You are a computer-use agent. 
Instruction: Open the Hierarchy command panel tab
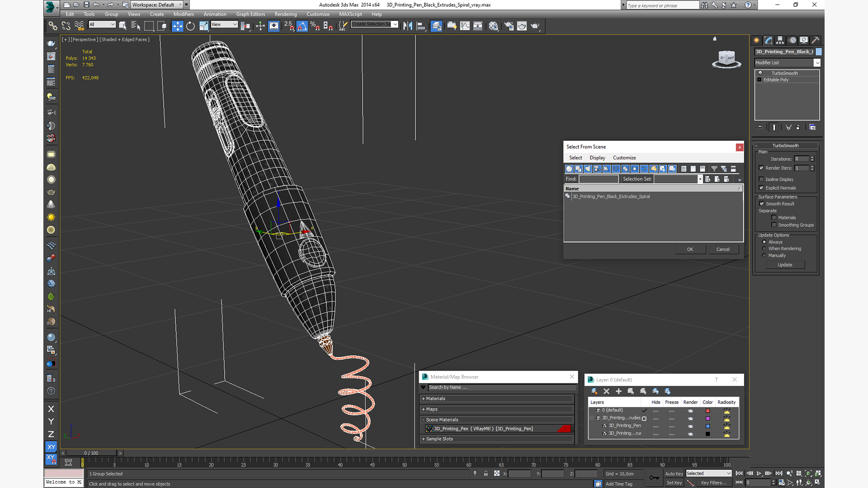pos(780,40)
